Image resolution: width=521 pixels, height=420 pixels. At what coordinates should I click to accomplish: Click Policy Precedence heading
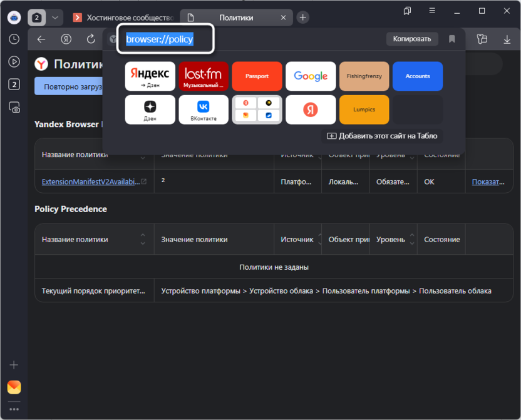coord(70,209)
